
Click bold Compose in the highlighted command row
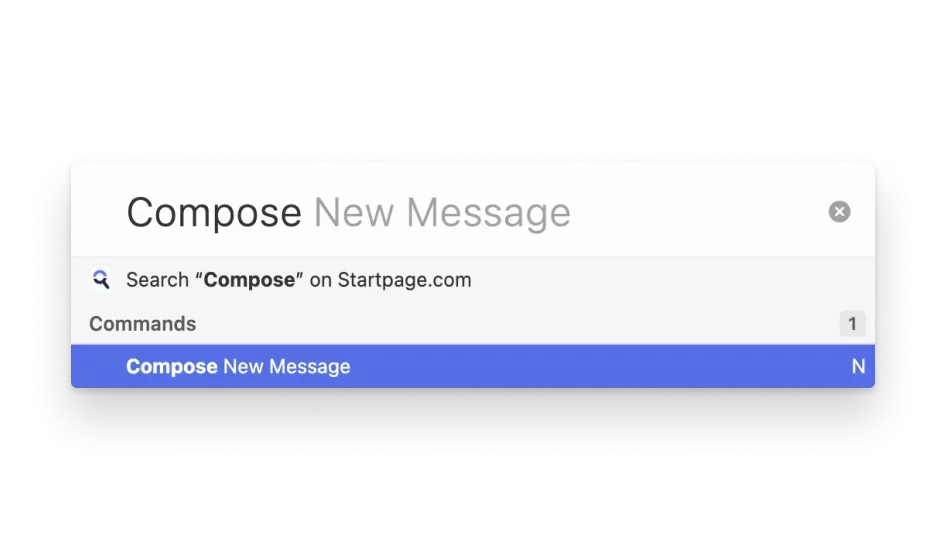[x=172, y=367]
